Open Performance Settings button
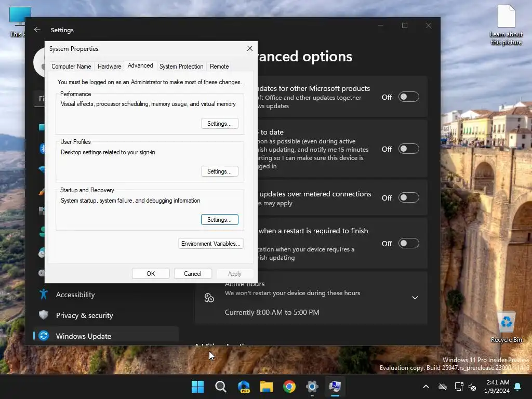The height and width of the screenshot is (399, 532). [x=220, y=124]
